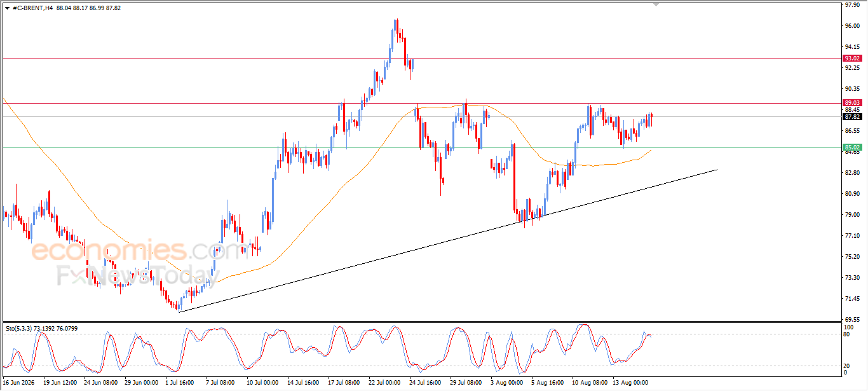Image resolution: width=868 pixels, height=391 pixels.
Task: Select the 93.02 red price label
Action: [851, 58]
